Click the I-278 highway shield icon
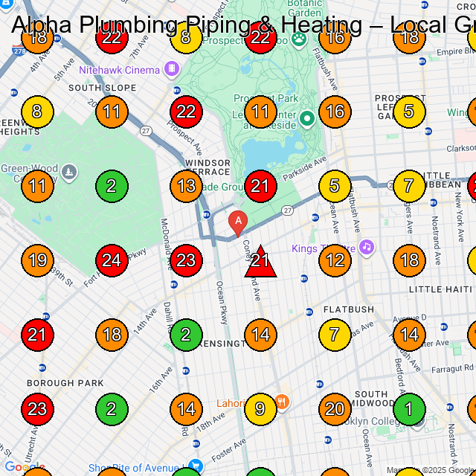476x476 pixels. pos(19,50)
